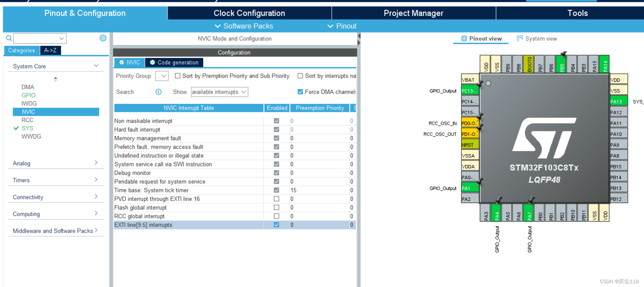Enable Flash global interrupt checkbox
The image size is (644, 287).
click(x=276, y=208)
